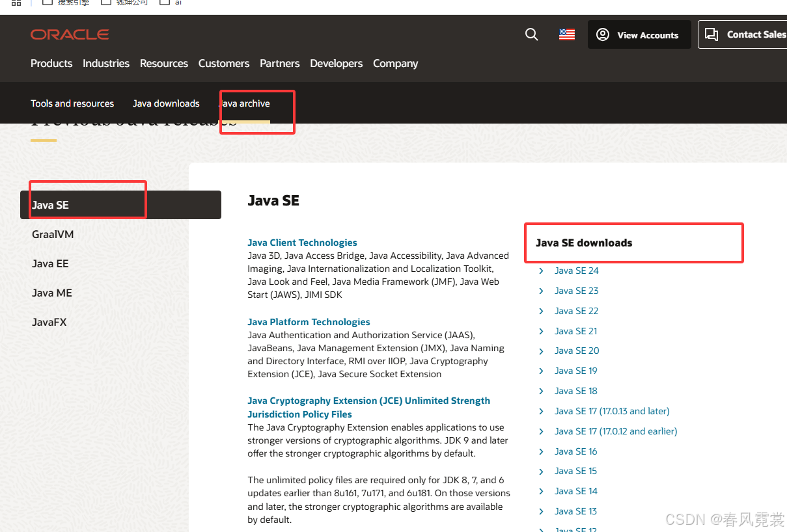Open the Java Client Technologies link
The height and width of the screenshot is (532, 787).
[x=303, y=243]
